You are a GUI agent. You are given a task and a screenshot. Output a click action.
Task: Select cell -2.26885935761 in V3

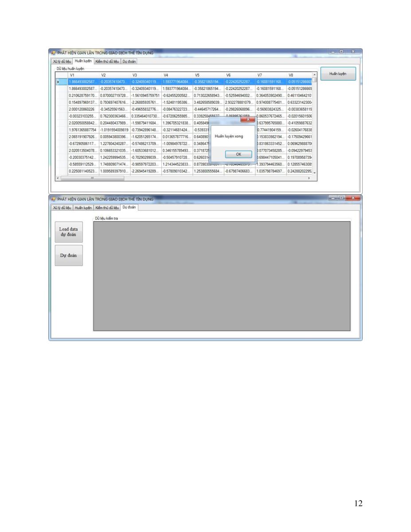[145, 102]
